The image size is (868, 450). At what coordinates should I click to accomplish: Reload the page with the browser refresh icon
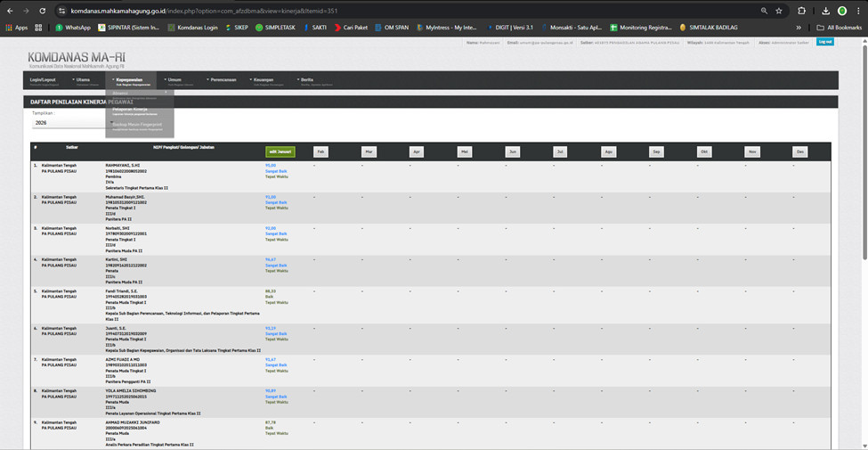pyautogui.click(x=42, y=11)
